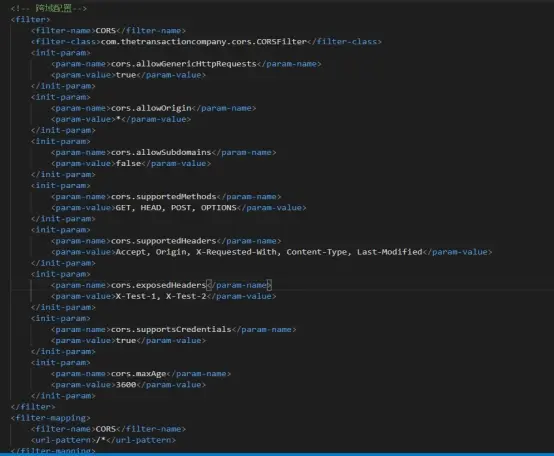Click filter-name CORS line inside filter

[x=108, y=30]
